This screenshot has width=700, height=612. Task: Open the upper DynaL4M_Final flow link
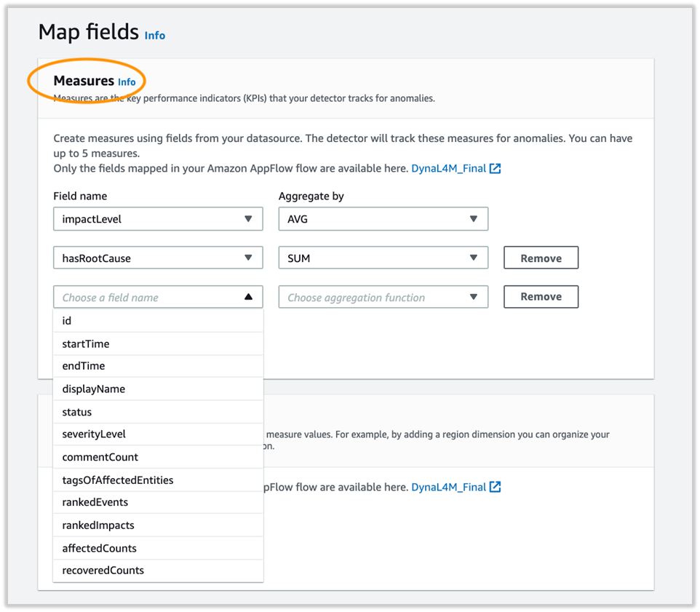tap(448, 168)
